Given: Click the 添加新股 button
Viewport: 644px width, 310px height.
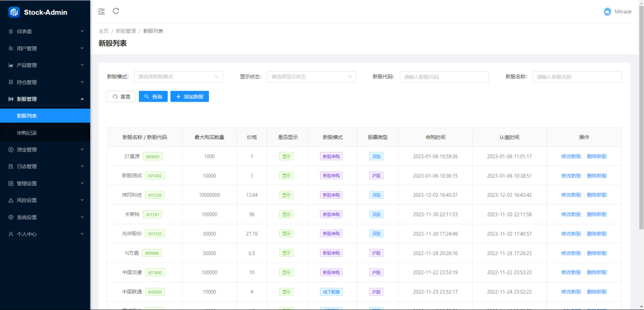Looking at the screenshot, I should pyautogui.click(x=189, y=97).
